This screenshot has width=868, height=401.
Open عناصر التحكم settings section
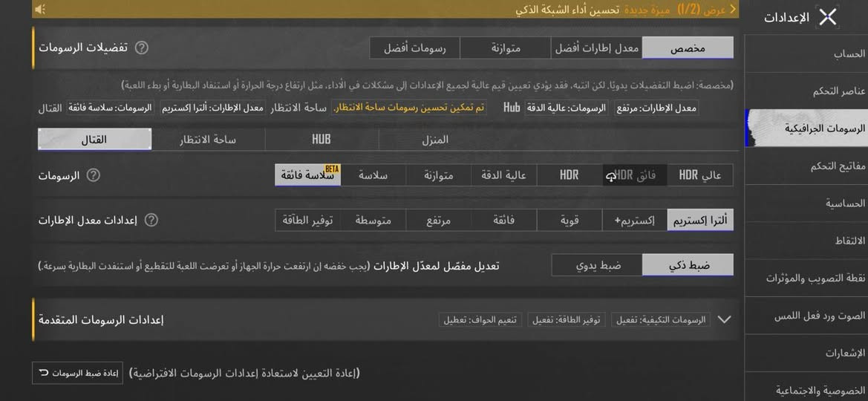tap(806, 91)
